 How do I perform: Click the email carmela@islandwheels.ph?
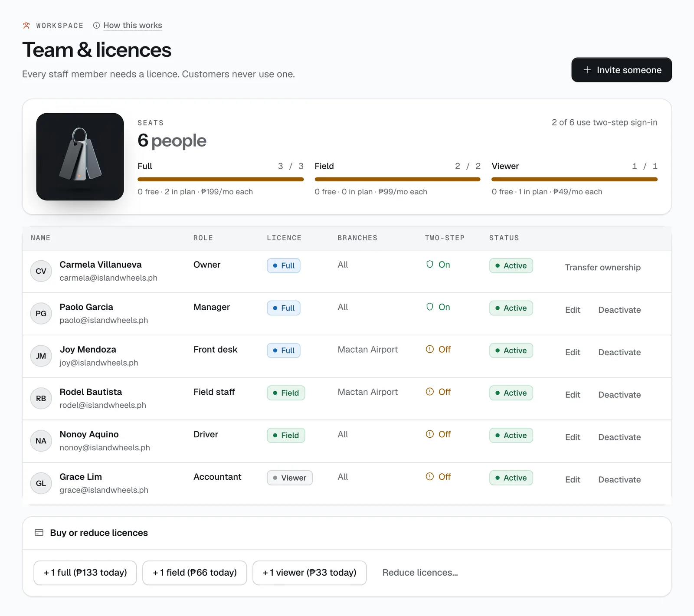[x=108, y=278]
